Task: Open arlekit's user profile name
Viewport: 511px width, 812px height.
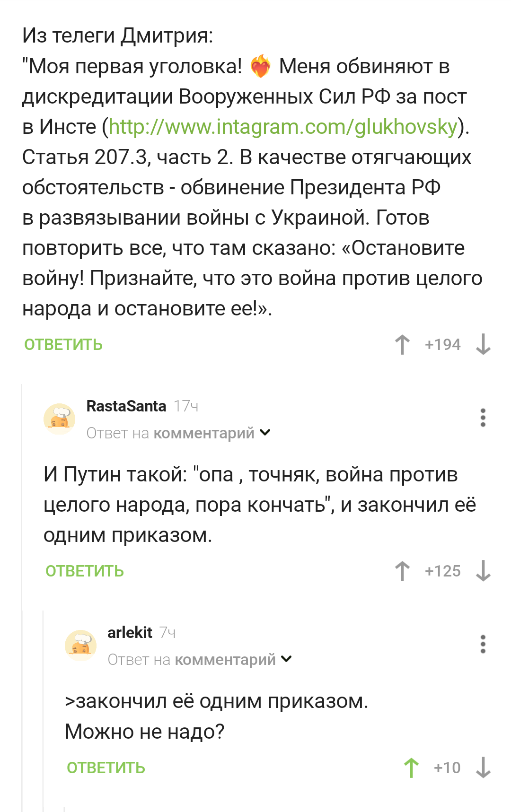Action: 130,632
